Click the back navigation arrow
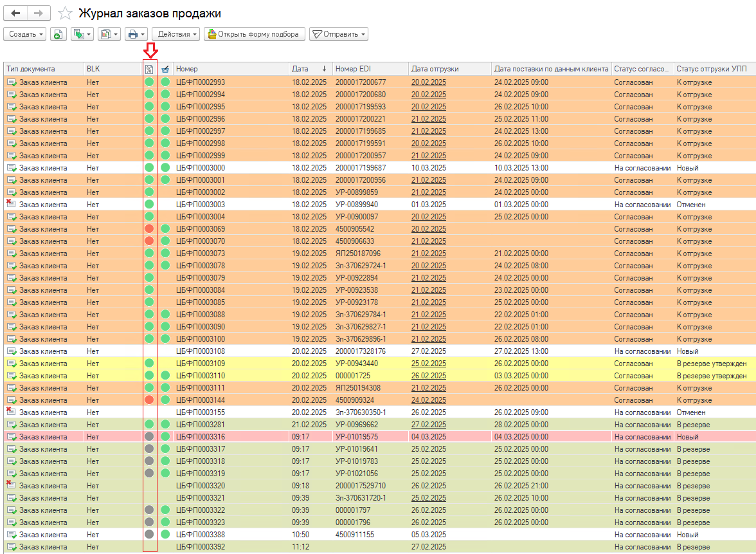Image resolution: width=756 pixels, height=554 pixels. click(15, 13)
